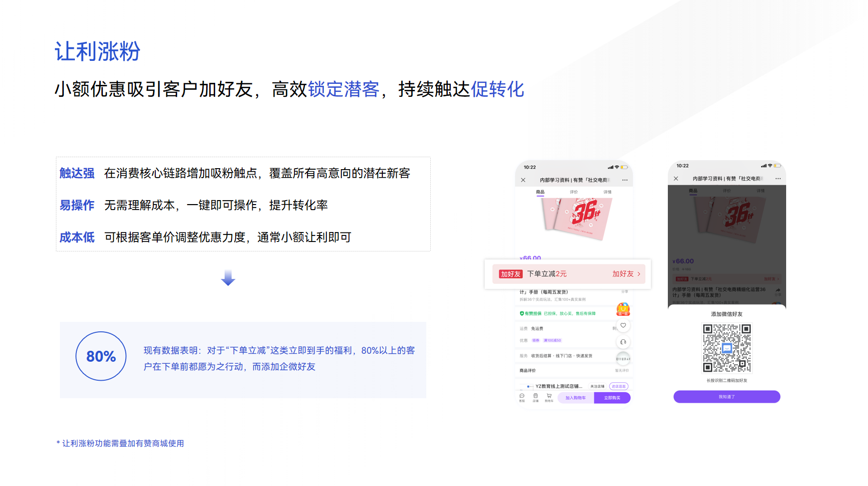Screen dimensions: 868x486
Task: Open three-dot menu on right phone
Action: click(778, 179)
